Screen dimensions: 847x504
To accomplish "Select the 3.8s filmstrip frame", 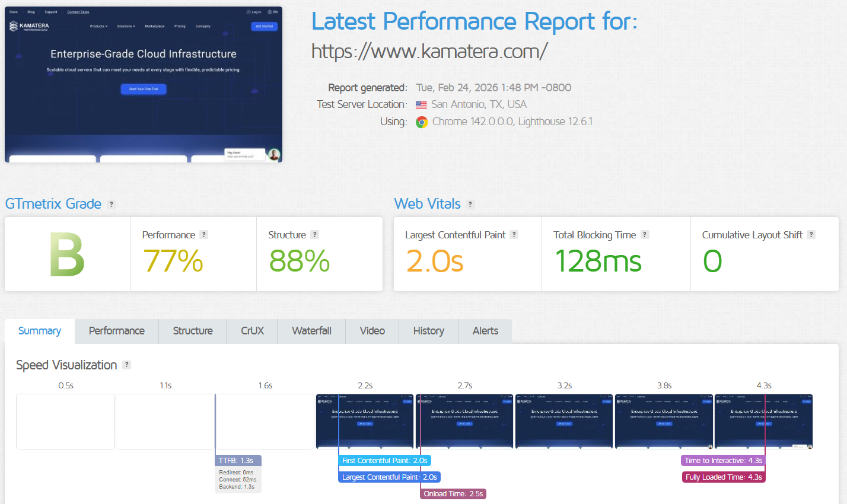I will [664, 422].
